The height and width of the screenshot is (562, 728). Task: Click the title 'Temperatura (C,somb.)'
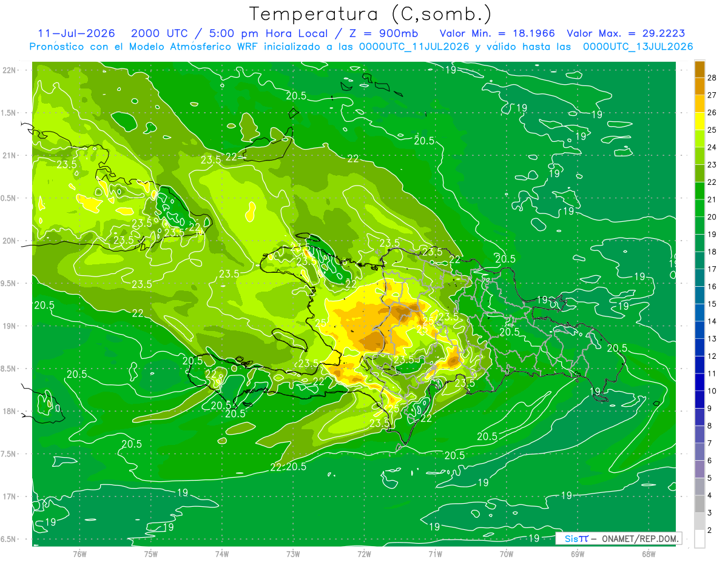(x=371, y=14)
